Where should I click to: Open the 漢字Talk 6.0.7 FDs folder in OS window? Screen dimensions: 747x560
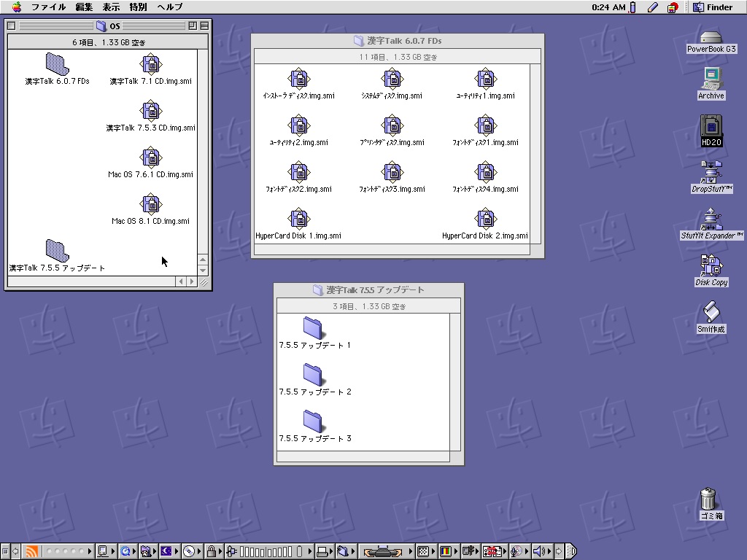[57, 65]
